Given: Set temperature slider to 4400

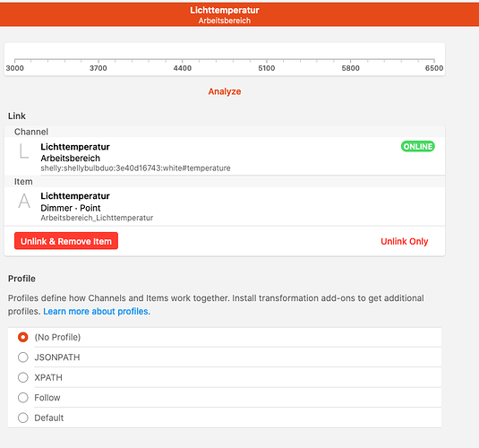Looking at the screenshot, I should [x=183, y=60].
